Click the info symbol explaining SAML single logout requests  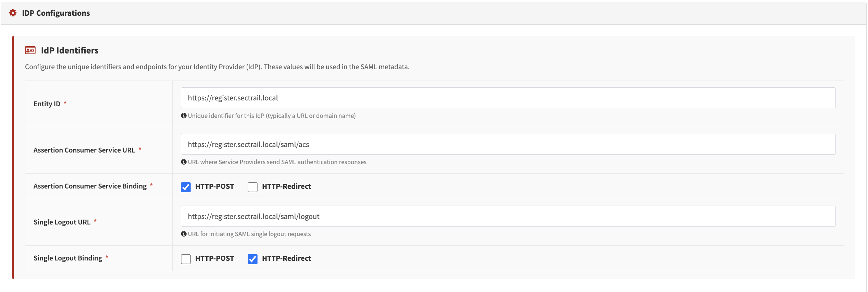184,234
